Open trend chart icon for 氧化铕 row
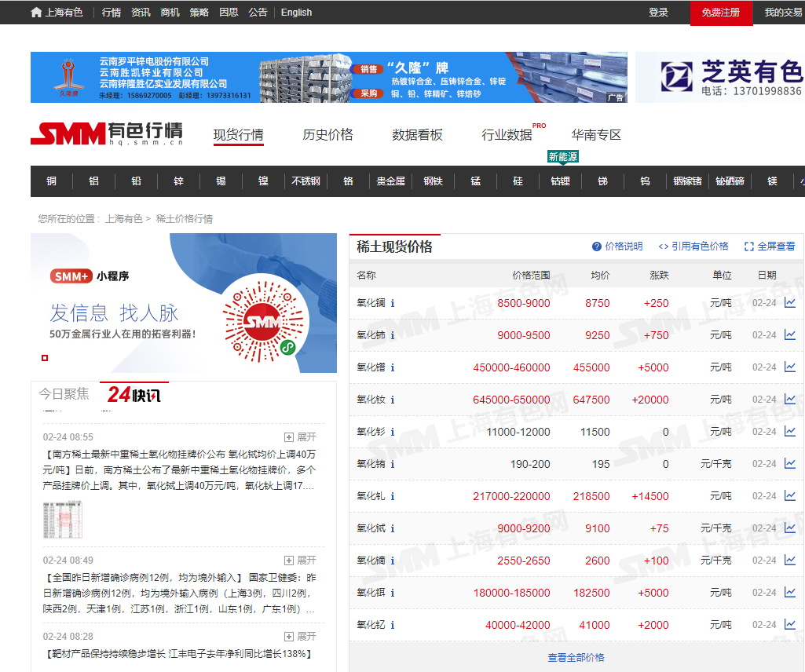Viewport: 805px width, 672px height. [790, 464]
